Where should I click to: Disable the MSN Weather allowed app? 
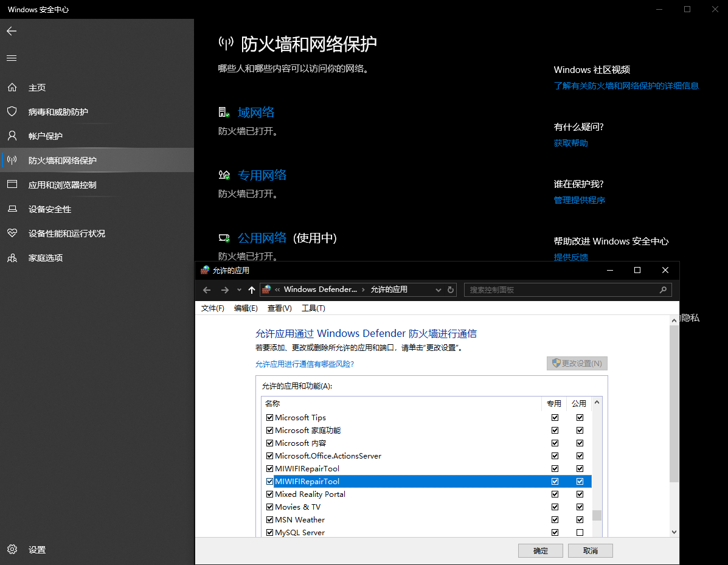[x=269, y=519]
